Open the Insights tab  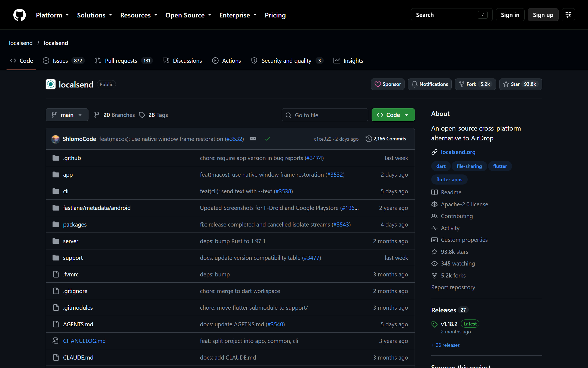pyautogui.click(x=348, y=61)
